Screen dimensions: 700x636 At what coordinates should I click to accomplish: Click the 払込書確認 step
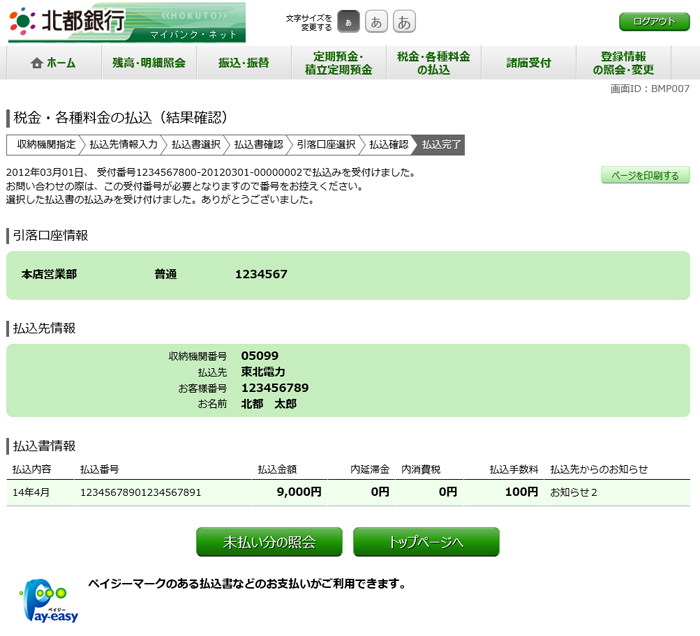tap(259, 145)
